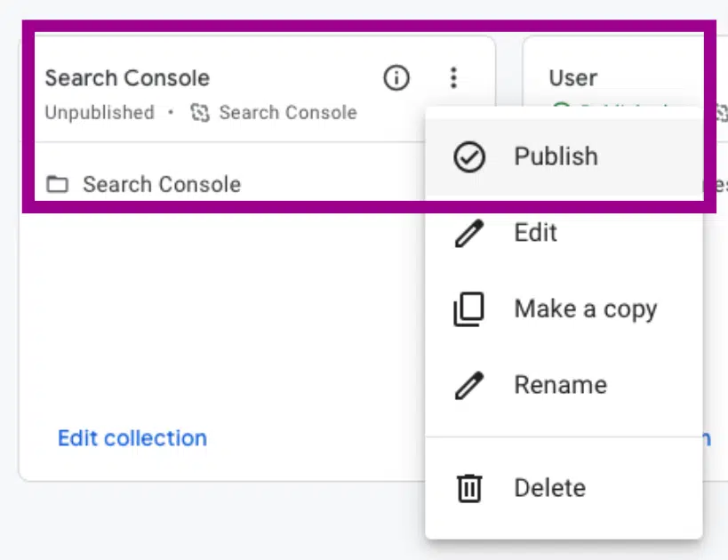The height and width of the screenshot is (560, 728).
Task: Click the pencil icon next to Edit
Action: tap(468, 232)
